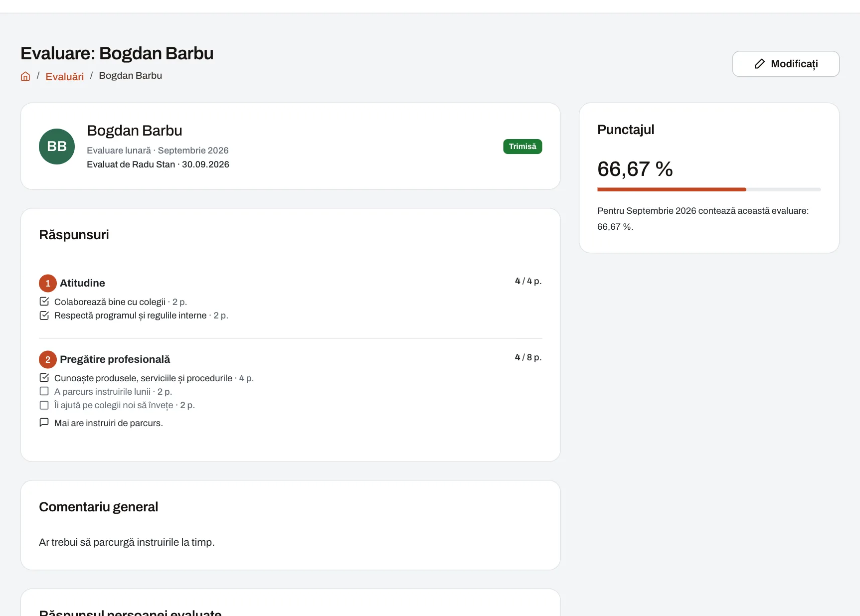This screenshot has height=616, width=860.
Task: Click the BB avatar circle
Action: (57, 146)
